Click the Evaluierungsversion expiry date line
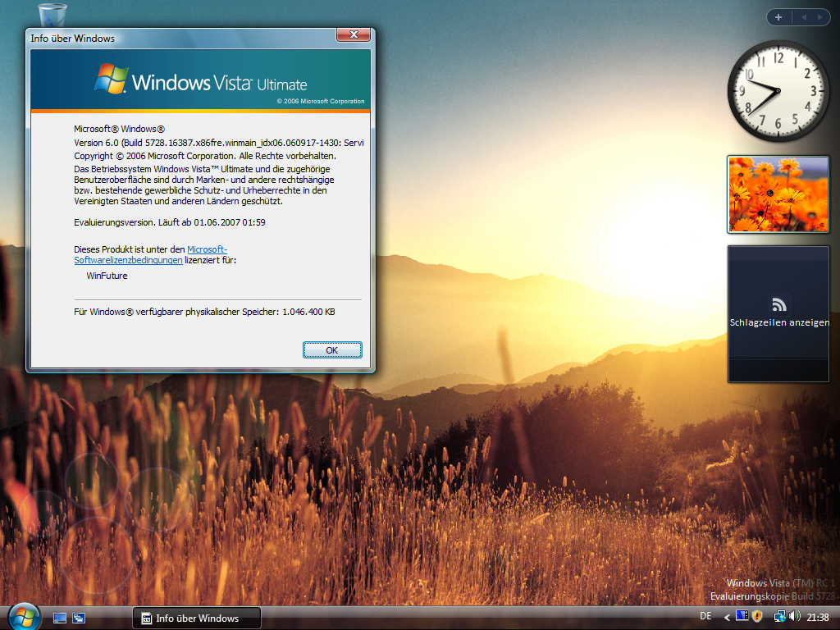840x630 pixels. (169, 222)
